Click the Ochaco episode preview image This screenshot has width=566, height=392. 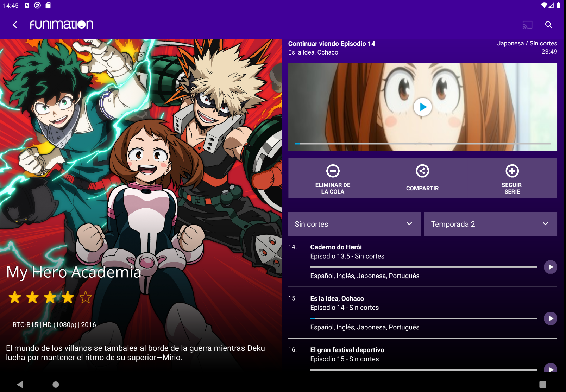pos(423,107)
